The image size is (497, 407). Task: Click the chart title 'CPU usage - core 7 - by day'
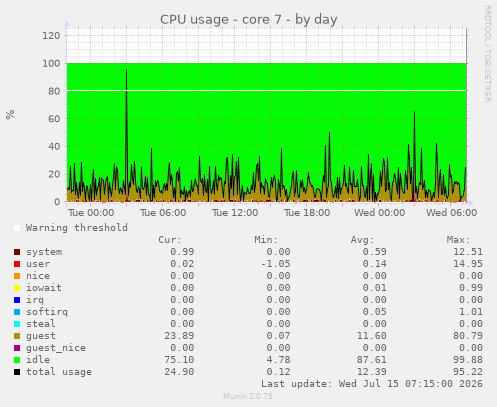[x=249, y=20]
